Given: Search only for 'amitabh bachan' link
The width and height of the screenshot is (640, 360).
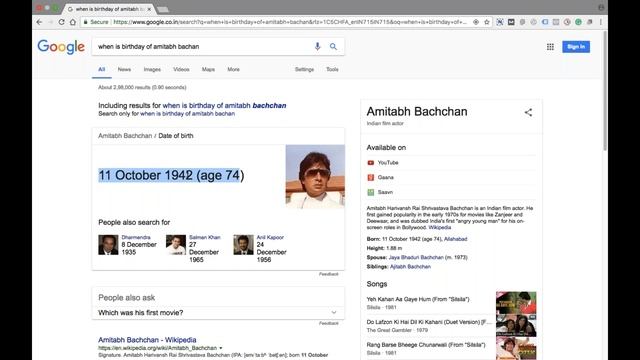Looking at the screenshot, I should pos(187,113).
